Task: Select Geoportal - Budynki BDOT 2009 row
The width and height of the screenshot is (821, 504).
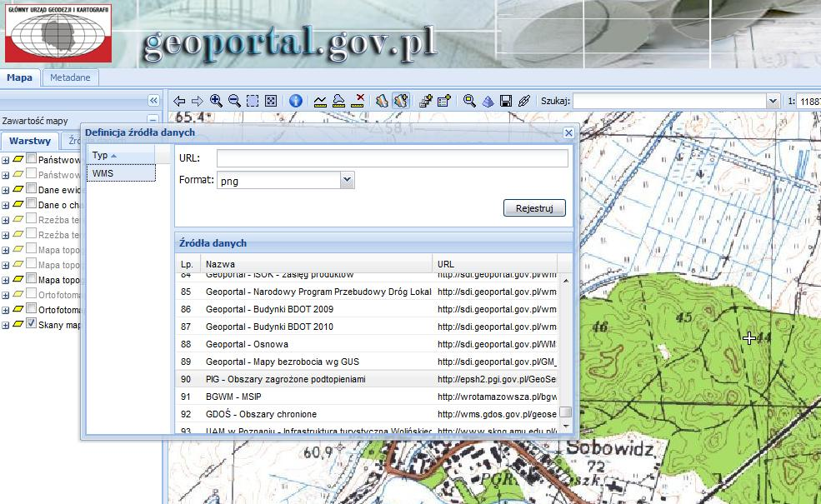Action: [367, 309]
